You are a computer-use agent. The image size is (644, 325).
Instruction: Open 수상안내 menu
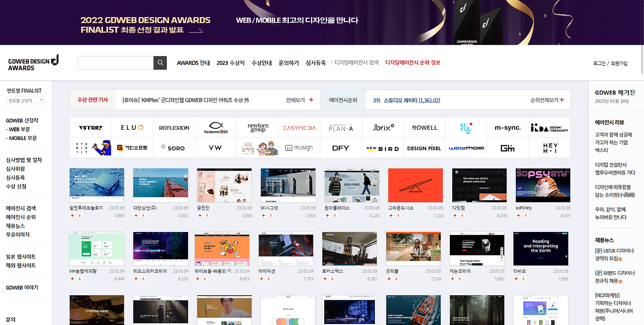(x=262, y=63)
